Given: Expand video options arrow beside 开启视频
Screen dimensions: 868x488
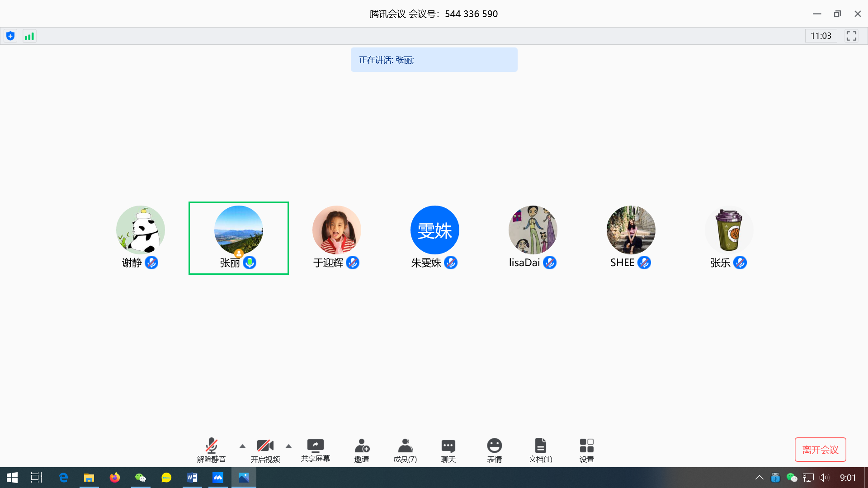Looking at the screenshot, I should point(288,446).
